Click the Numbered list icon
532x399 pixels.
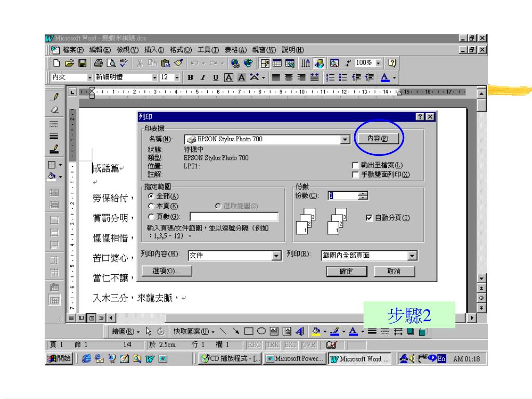click(x=330, y=78)
